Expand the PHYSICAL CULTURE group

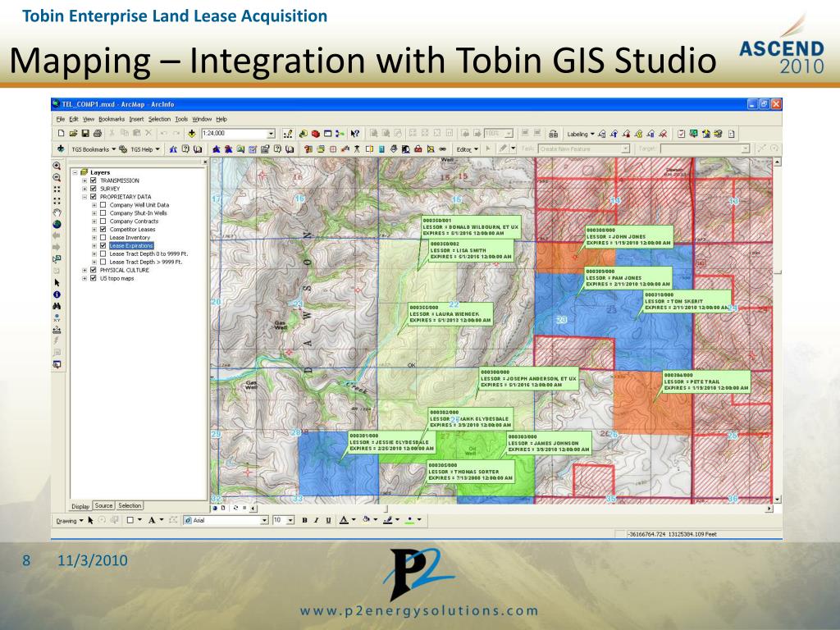point(84,270)
